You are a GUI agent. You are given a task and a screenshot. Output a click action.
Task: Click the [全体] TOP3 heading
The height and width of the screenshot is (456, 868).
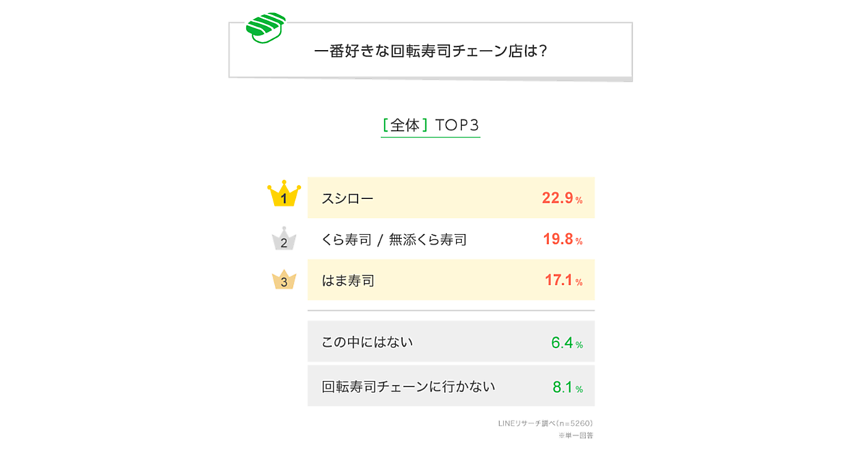pos(430,125)
